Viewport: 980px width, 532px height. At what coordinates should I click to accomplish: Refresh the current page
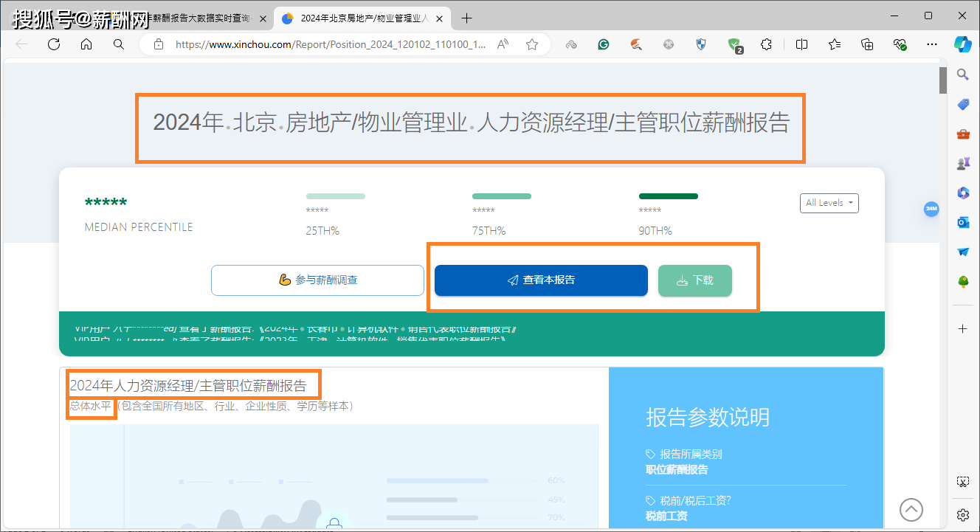coord(54,44)
